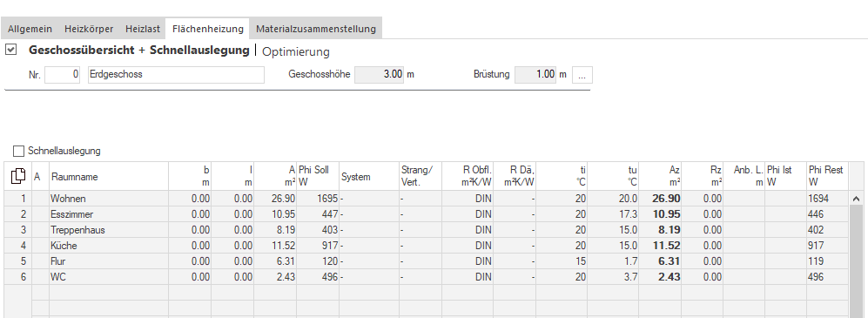
Task: Click the Phi Rest value 917
Action: tap(827, 246)
